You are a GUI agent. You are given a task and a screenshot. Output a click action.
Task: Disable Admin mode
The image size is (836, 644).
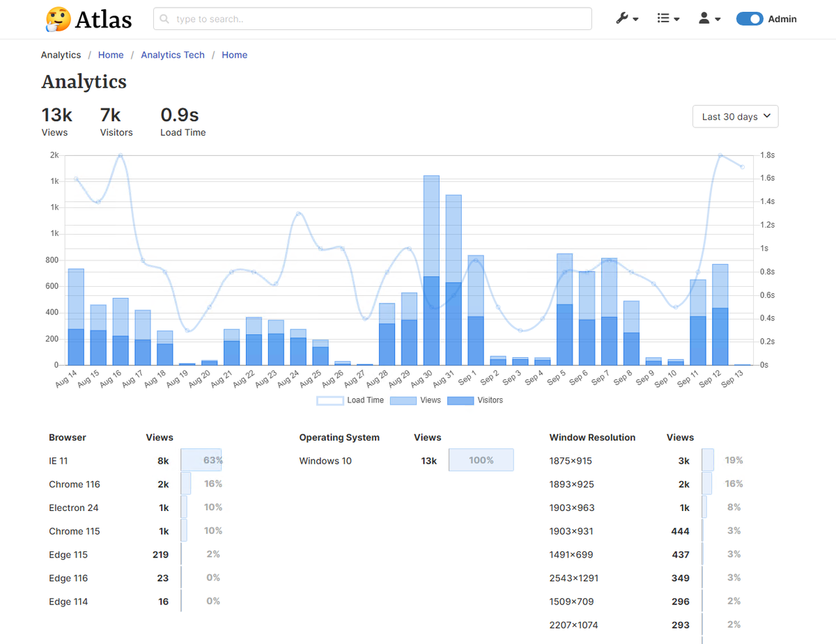point(750,19)
